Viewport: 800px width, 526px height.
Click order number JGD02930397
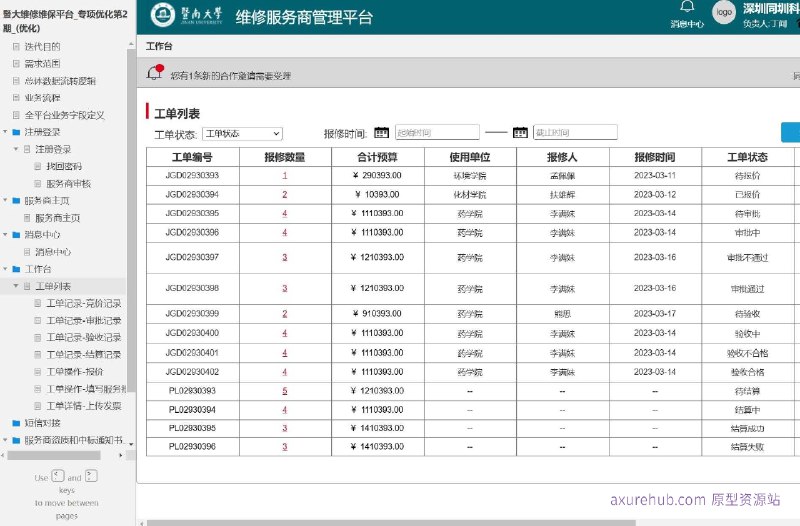(192, 258)
